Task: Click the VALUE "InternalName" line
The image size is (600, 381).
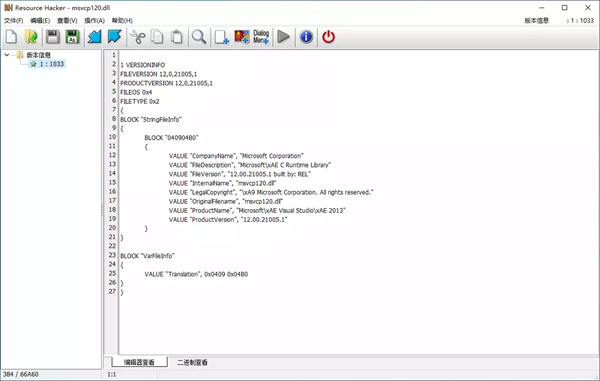Action: pyautogui.click(x=222, y=183)
